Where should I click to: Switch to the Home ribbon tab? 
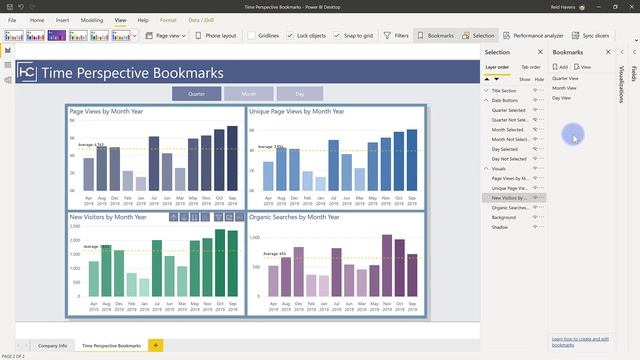click(x=37, y=20)
